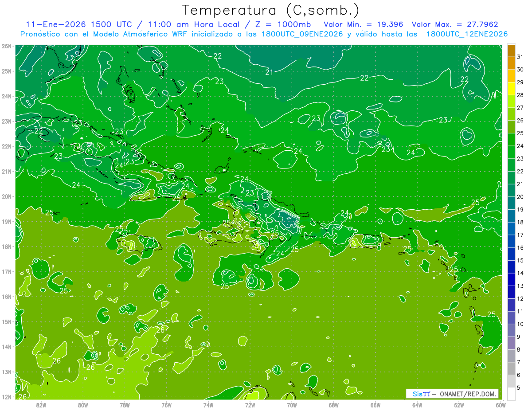532x411 pixels.
Task: Click the legend value "29"
Action: click(520, 82)
